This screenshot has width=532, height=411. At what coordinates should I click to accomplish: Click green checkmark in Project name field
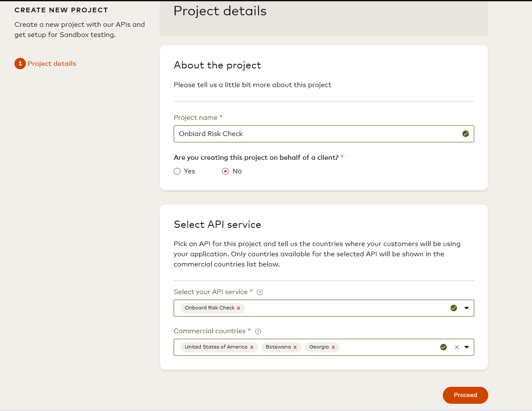tap(466, 134)
